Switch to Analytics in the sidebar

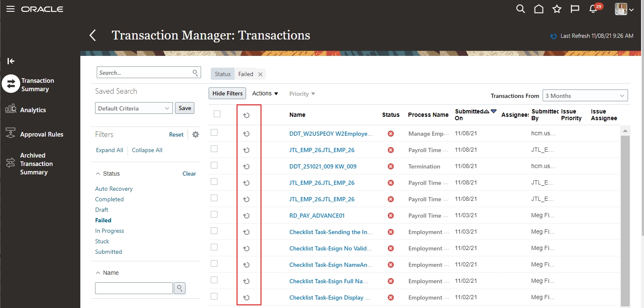point(32,110)
